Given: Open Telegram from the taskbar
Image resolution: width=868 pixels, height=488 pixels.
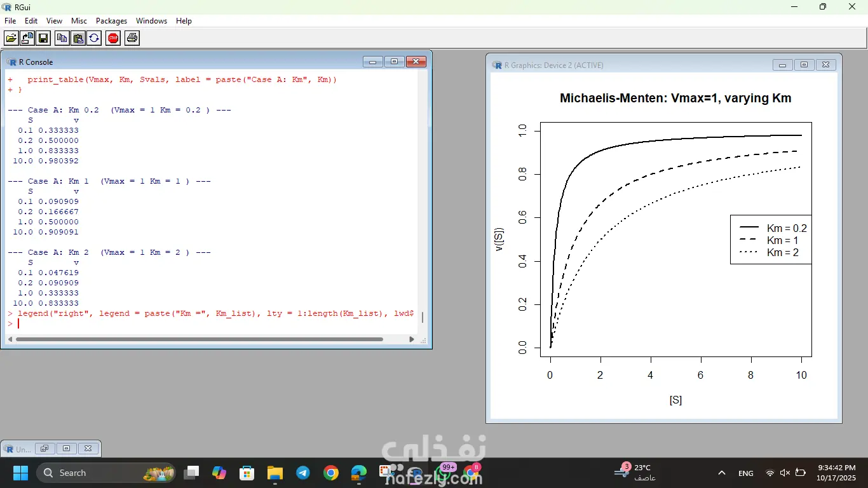Looking at the screenshot, I should point(303,473).
